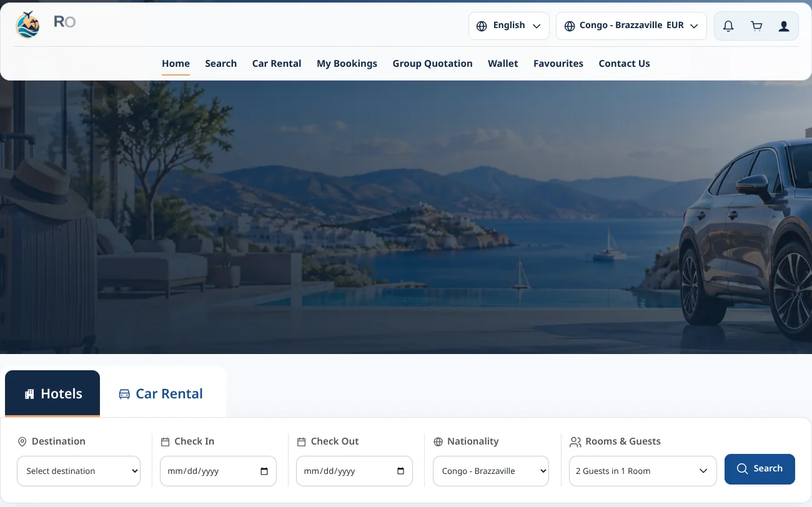Click the Rooms & Guests label
This screenshot has width=812, height=507.
pos(623,441)
